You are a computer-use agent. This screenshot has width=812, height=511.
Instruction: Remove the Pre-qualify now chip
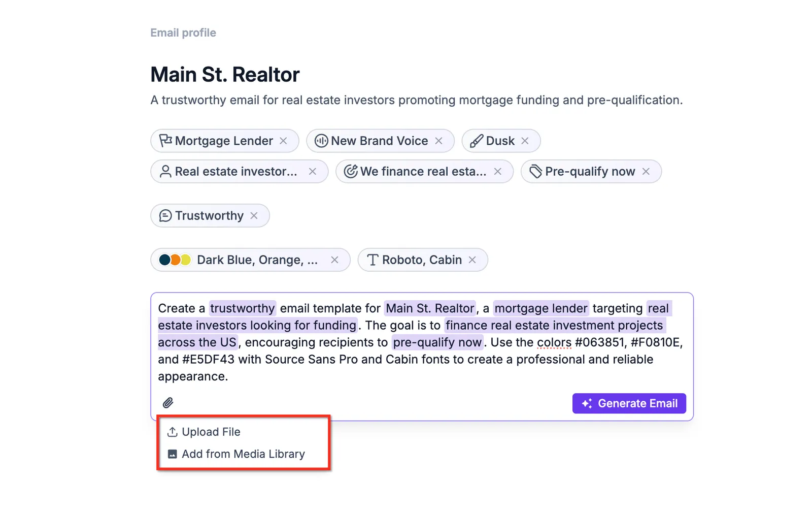pos(646,171)
